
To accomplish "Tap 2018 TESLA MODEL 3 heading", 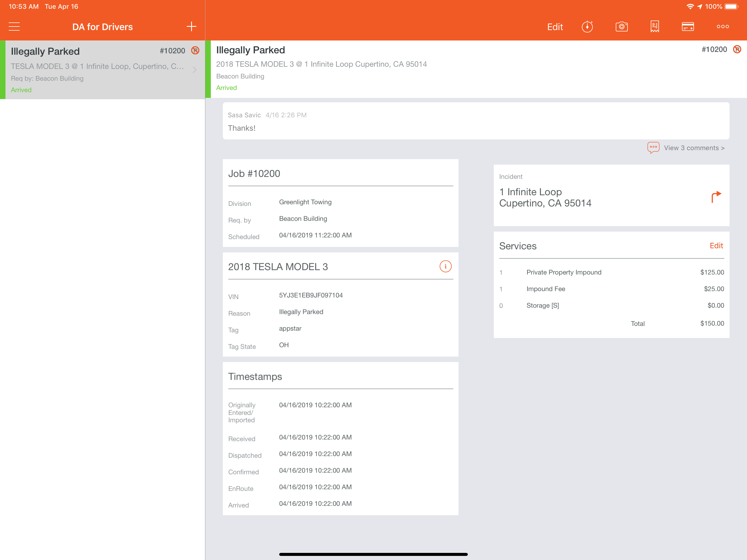I will 278,267.
